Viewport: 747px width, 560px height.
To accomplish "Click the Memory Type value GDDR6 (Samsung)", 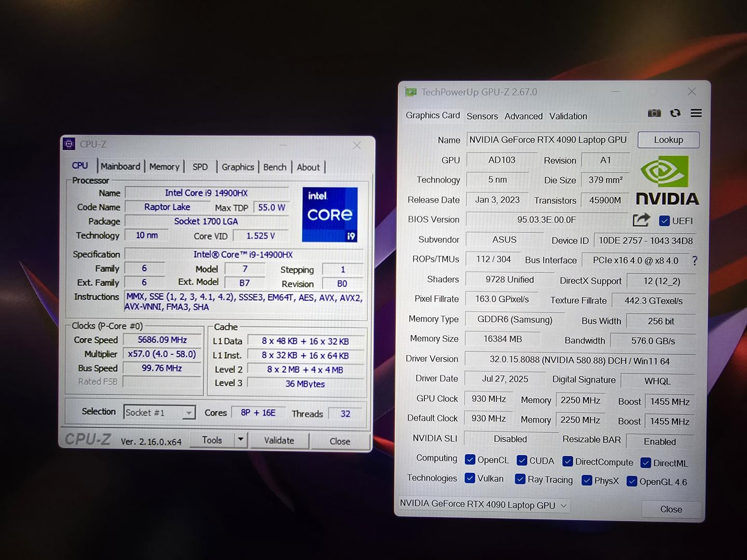I will (515, 319).
